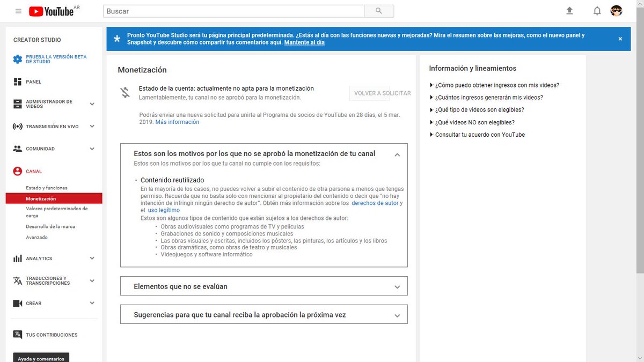The width and height of the screenshot is (644, 362).
Task: Open the derechos de autor link
Action: 375,203
